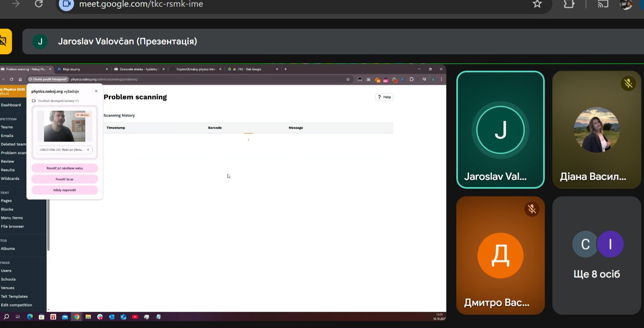Close the camera permission popup
Screen dimensions: 644x328
pos(96,91)
